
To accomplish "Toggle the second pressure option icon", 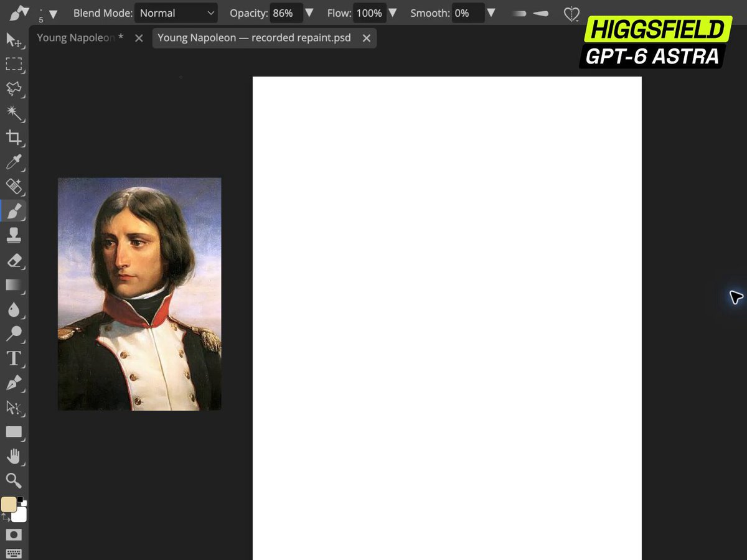I will click(541, 13).
